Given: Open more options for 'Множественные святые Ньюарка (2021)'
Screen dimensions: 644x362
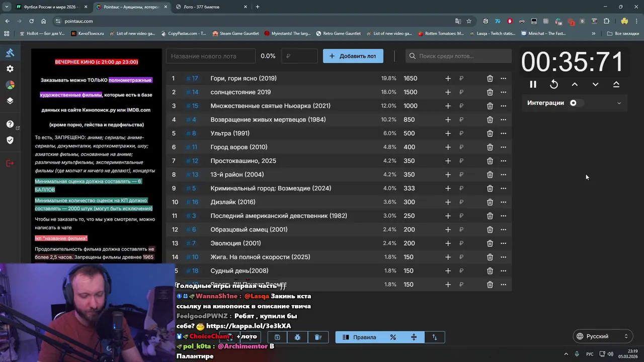Looking at the screenshot, I should click(503, 106).
